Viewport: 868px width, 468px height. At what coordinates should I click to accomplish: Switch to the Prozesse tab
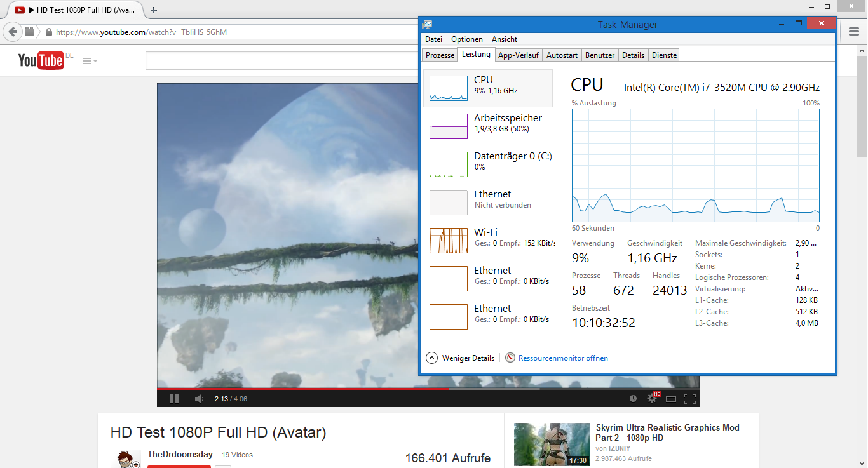(x=440, y=55)
